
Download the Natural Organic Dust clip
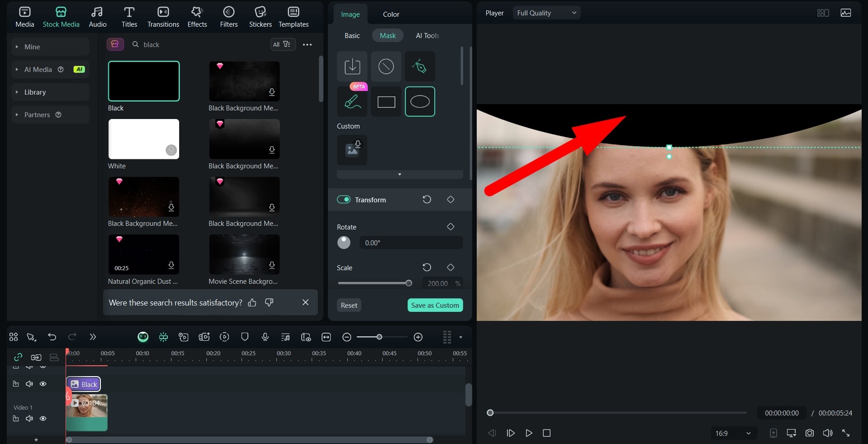click(x=171, y=265)
